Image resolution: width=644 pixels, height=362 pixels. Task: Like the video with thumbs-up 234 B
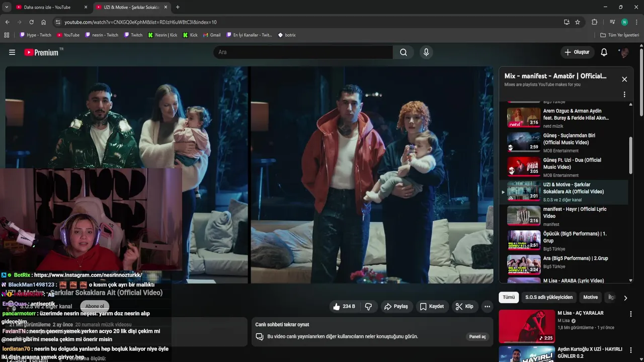[344, 306]
